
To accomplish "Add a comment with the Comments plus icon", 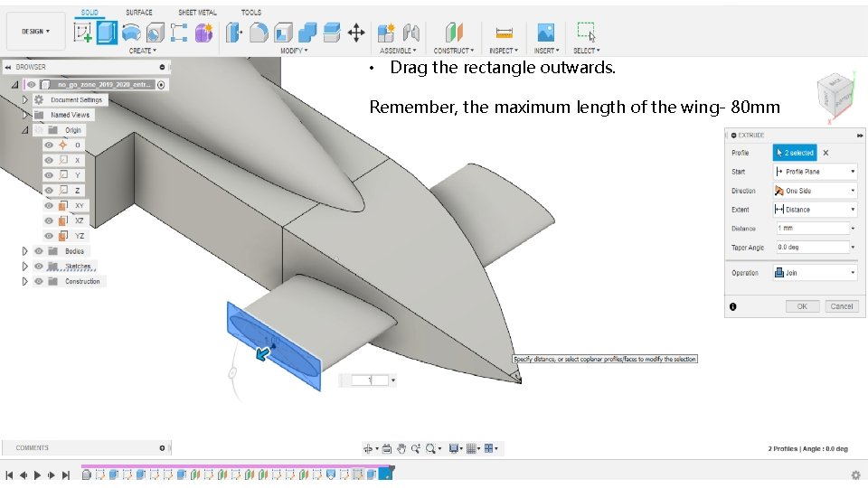I will pyautogui.click(x=162, y=448).
